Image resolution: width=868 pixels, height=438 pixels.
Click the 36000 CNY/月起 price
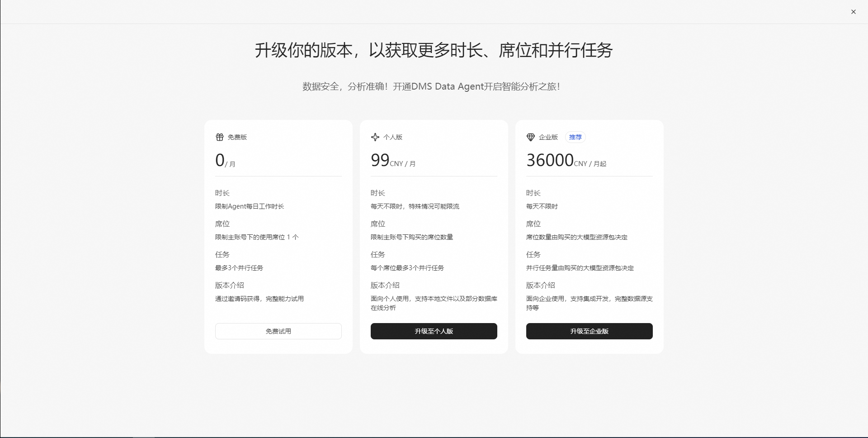pos(566,160)
